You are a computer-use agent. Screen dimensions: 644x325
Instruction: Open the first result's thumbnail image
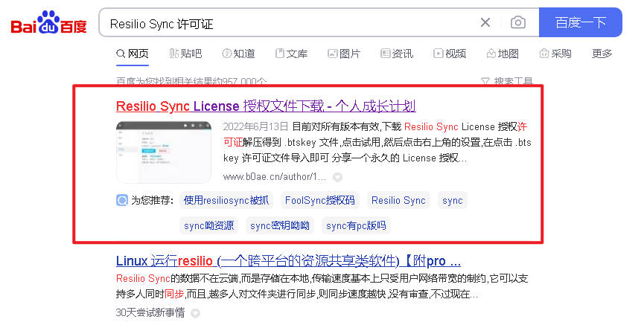[x=164, y=152]
